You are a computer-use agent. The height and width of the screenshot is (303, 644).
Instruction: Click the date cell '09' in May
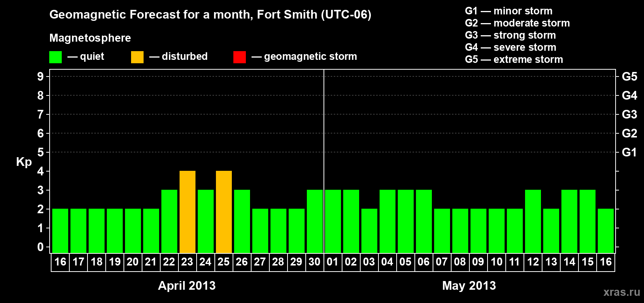(478, 262)
